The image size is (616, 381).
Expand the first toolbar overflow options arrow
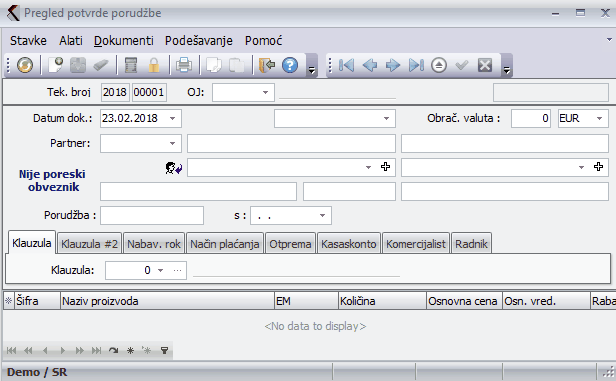[x=312, y=70]
